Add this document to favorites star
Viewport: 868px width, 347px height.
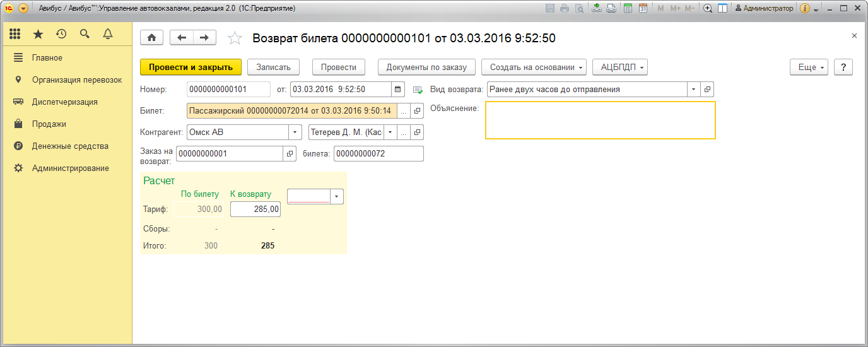(235, 38)
